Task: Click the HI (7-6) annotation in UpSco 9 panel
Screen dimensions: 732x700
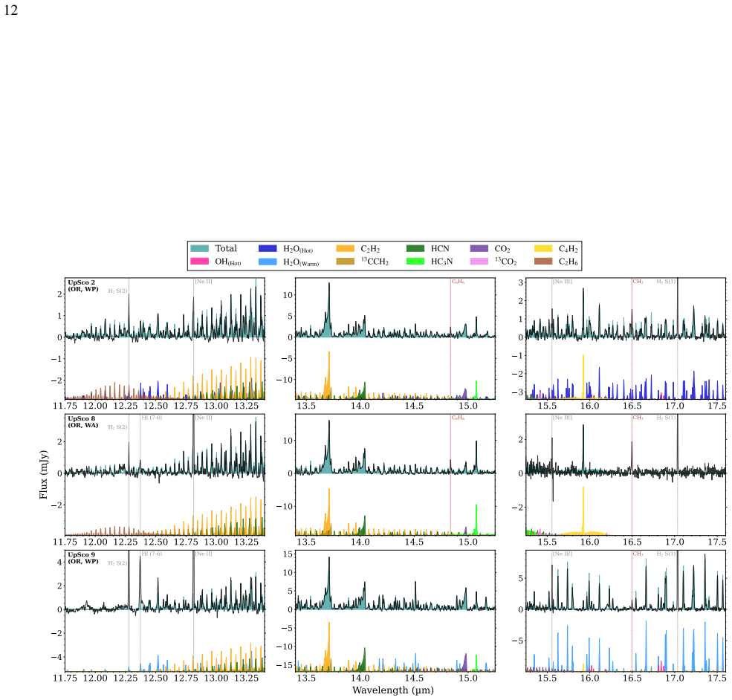Action: coord(152,554)
